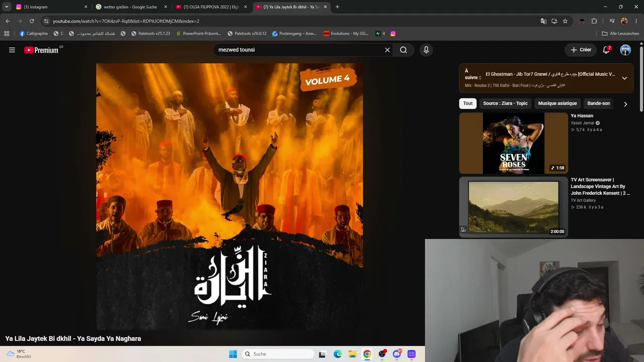The width and height of the screenshot is (644, 362).
Task: Open Discord from the taskbar
Action: [397, 354]
